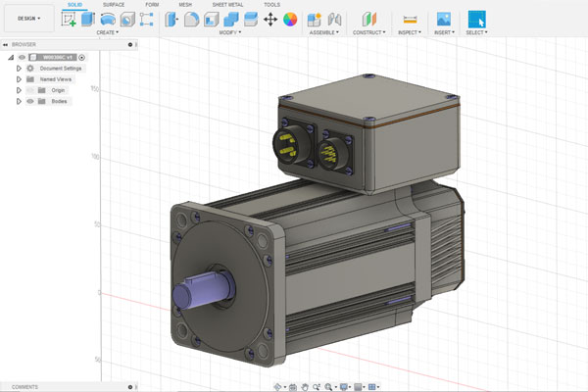Activate the root component radio button
Image resolution: width=588 pixels, height=392 pixels.
click(81, 58)
